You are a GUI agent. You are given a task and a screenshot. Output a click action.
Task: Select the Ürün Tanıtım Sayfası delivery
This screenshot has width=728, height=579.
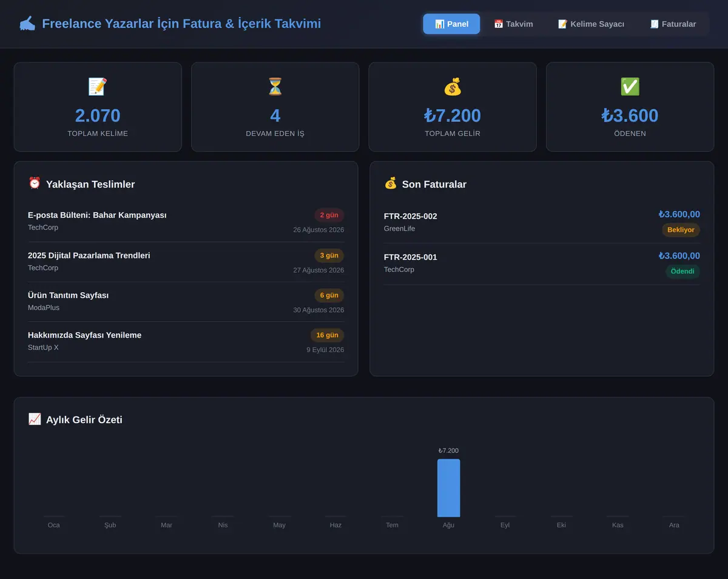[186, 302]
